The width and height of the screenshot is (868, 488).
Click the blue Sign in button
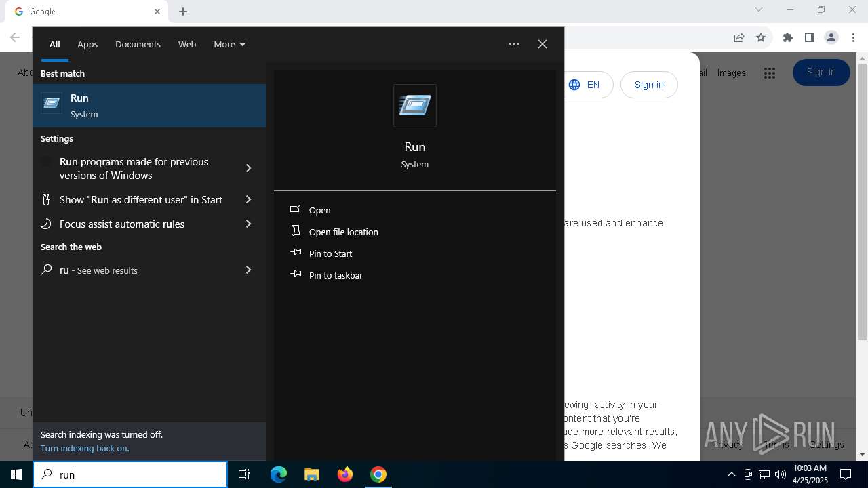821,73
